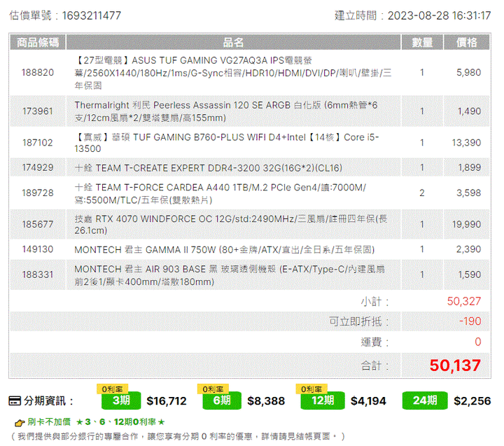Screen dimensions: 504x446
Task: Click price 3,598
Action: pos(468,193)
